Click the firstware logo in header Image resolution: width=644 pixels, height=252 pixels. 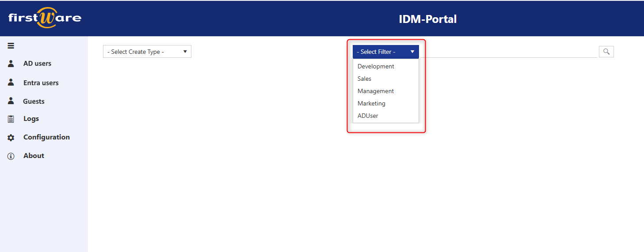(x=45, y=18)
